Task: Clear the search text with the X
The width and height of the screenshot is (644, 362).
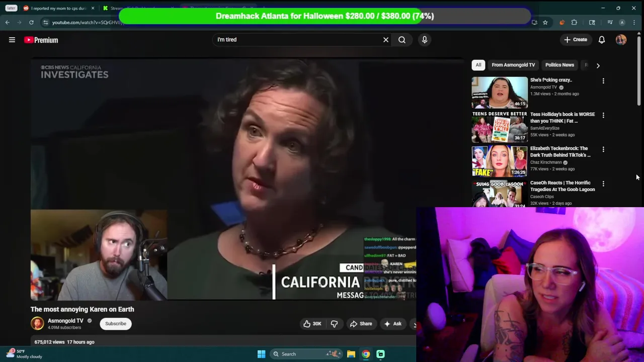Action: point(386,40)
